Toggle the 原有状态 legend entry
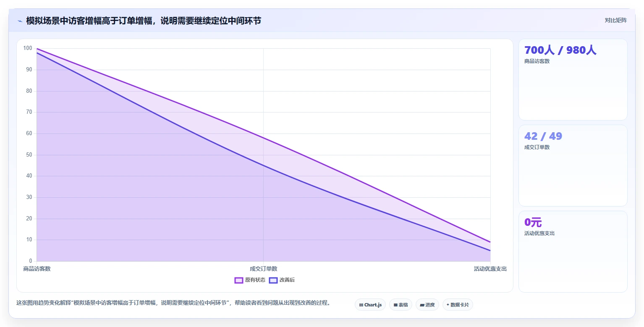This screenshot has height=327, width=644. point(250,280)
